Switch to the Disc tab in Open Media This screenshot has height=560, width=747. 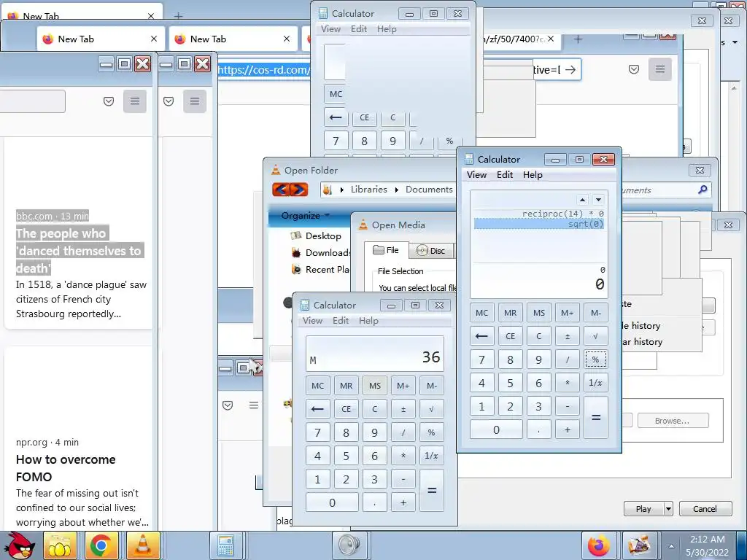click(430, 251)
